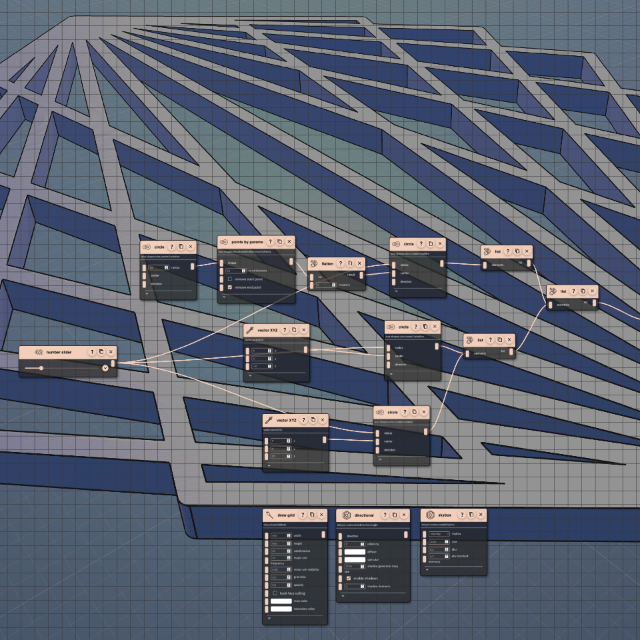Open help for the skybox node

tap(462, 515)
